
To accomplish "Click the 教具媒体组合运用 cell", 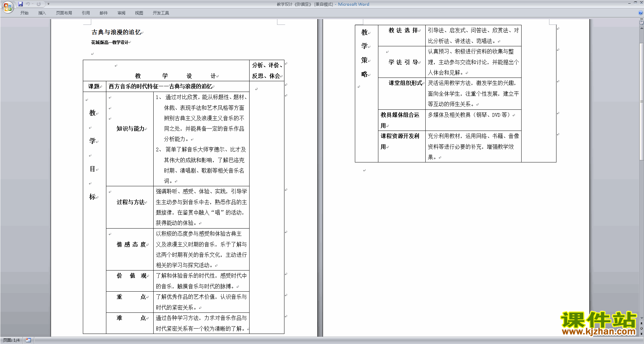I will pos(402,120).
